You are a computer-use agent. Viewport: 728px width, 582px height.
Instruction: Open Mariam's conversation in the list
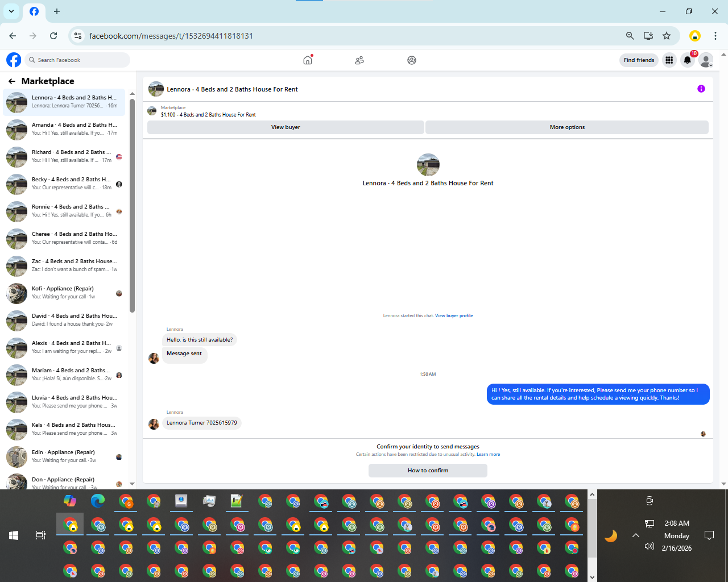[64, 375]
